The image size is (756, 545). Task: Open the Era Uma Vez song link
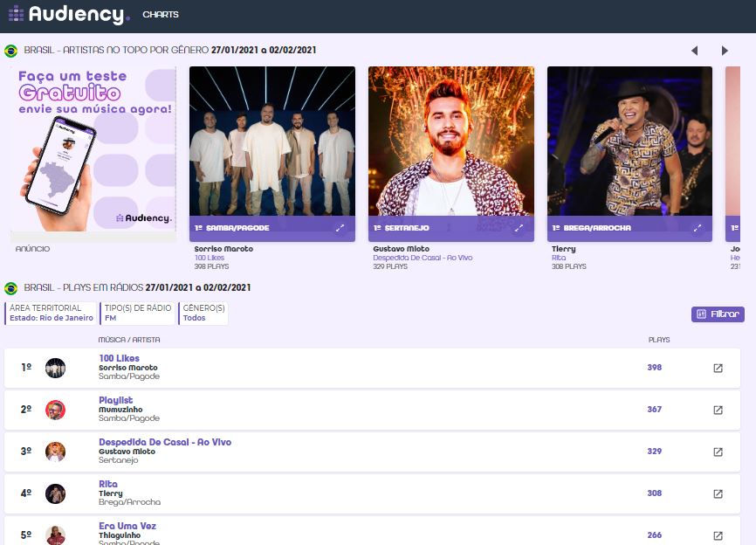click(x=127, y=526)
